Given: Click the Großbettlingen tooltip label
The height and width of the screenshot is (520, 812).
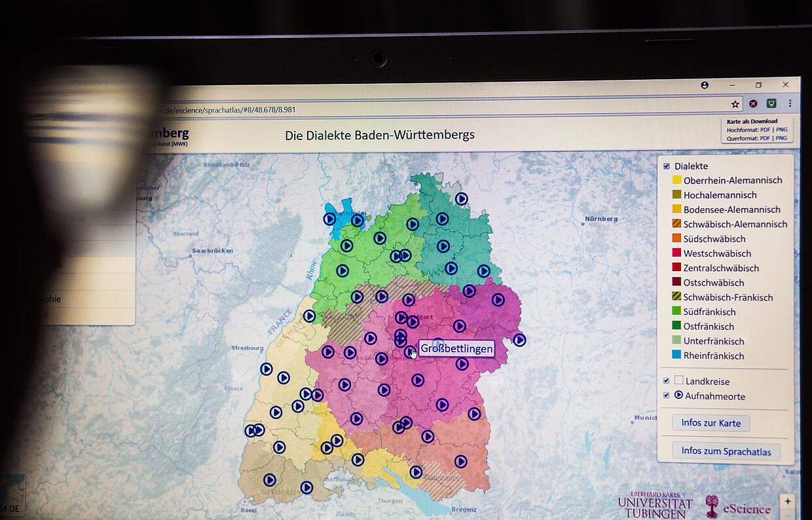Looking at the screenshot, I should 456,348.
